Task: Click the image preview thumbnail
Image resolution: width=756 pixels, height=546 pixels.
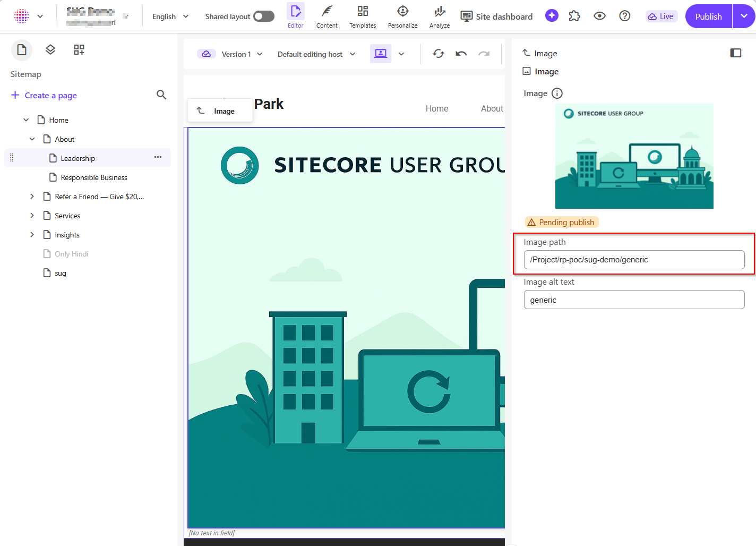Action: (634, 156)
